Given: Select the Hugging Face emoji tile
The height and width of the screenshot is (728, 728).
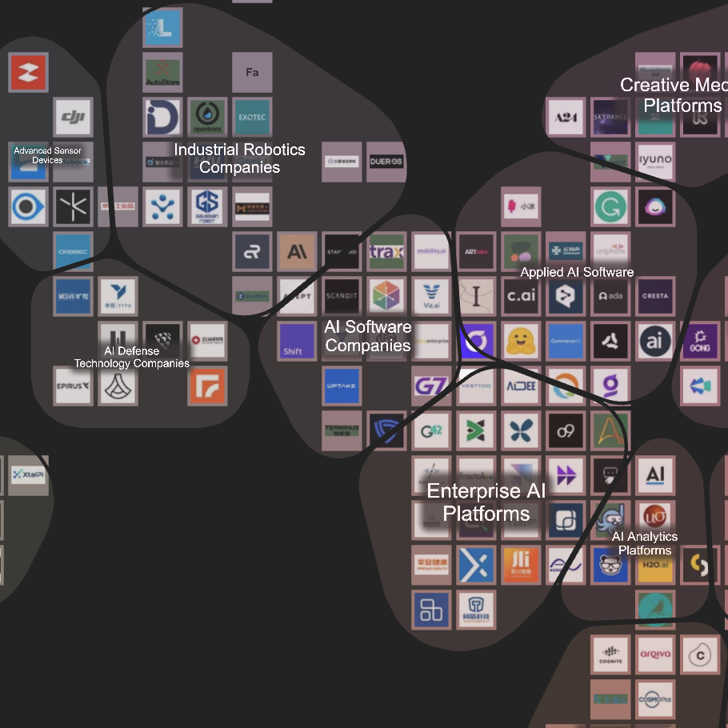Looking at the screenshot, I should [521, 341].
